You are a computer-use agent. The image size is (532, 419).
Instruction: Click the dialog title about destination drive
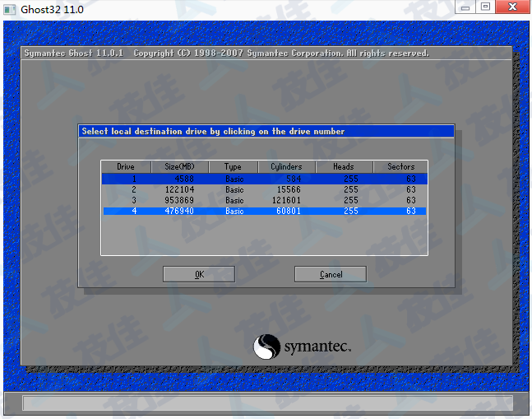(213, 132)
